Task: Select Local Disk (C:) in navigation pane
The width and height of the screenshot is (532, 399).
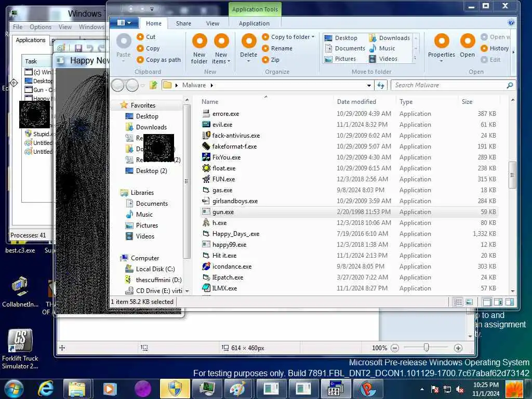Action: coord(150,269)
